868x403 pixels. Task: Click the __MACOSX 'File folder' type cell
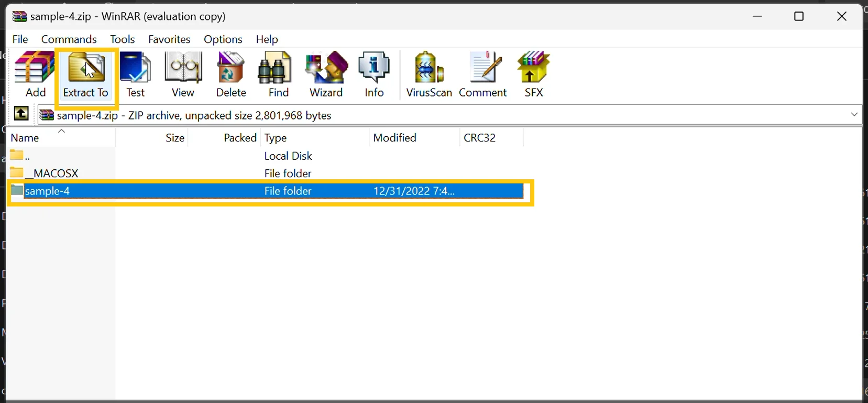tap(288, 173)
